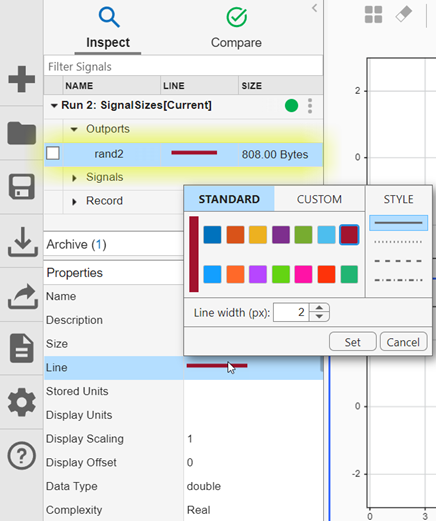Click the export share-arrow icon

coord(22,296)
